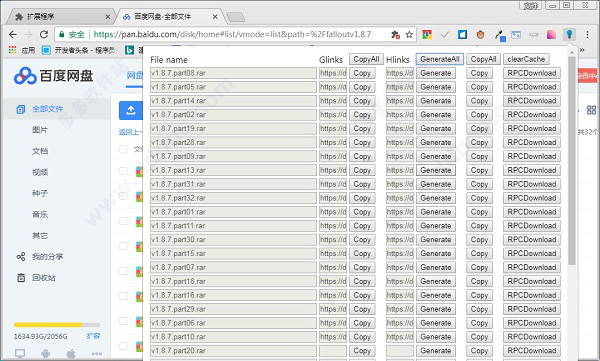Click file name field v1.8.7.part19.rar
600x361 pixels.
233,129
